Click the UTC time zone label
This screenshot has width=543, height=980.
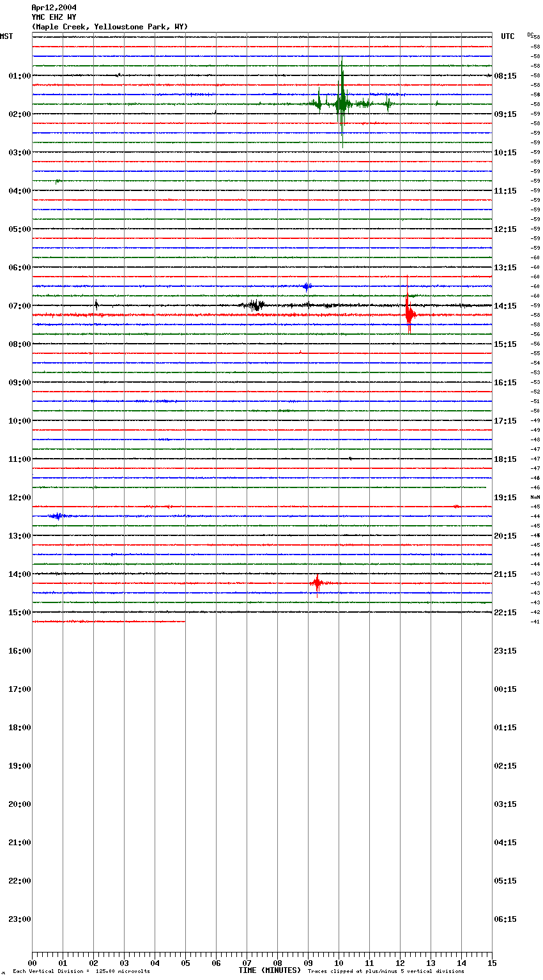[507, 36]
